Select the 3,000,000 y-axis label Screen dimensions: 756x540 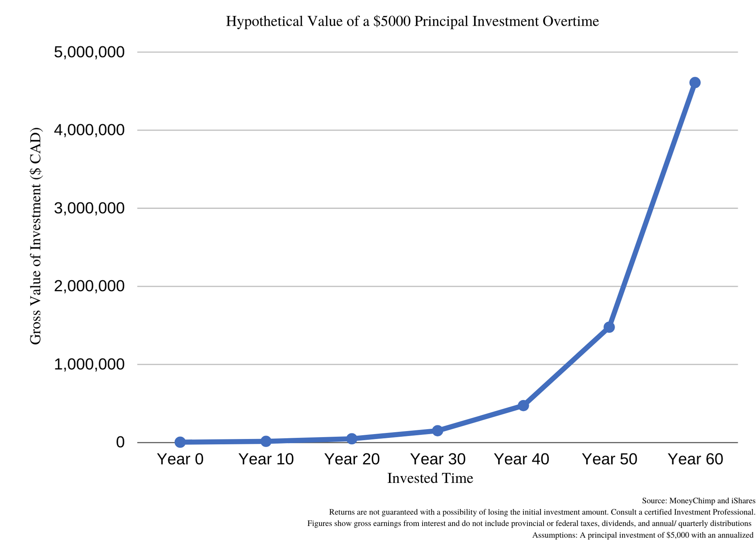point(89,208)
